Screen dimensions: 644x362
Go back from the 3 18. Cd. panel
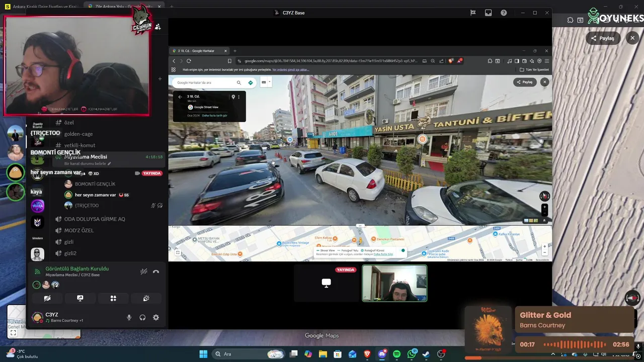tap(180, 97)
